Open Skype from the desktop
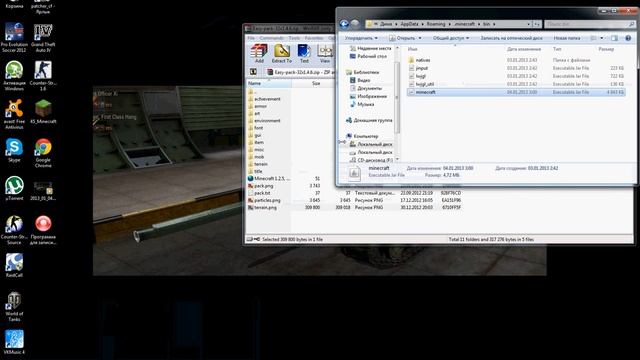The image size is (640, 360). click(14, 150)
